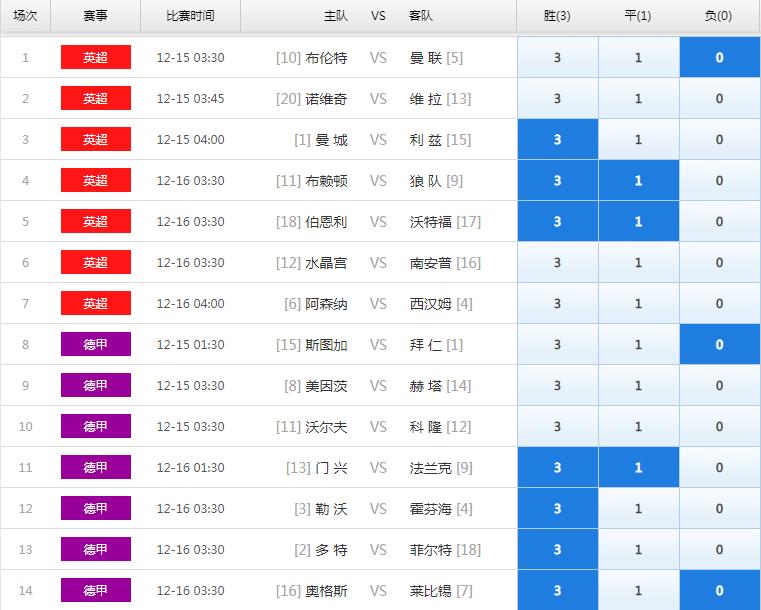This screenshot has width=761, height=610.
Task: Click away team 莱比锡
Action: (430, 591)
